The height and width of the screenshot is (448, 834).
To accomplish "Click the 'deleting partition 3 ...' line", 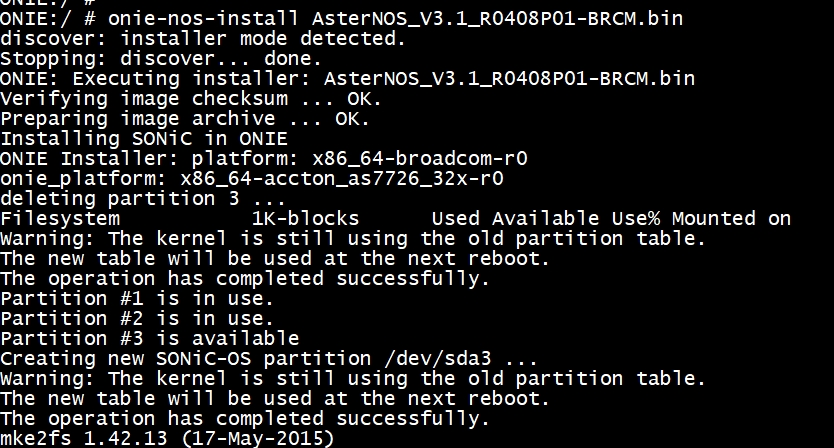I will tap(143, 198).
